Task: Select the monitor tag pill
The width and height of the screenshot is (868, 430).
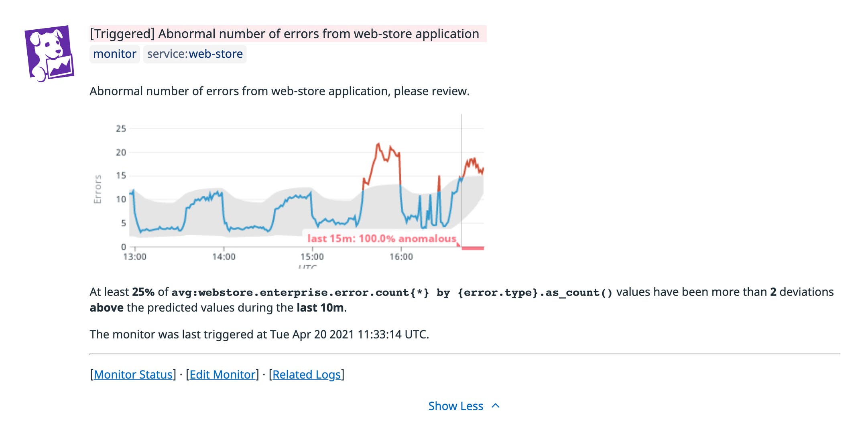Action: point(114,54)
